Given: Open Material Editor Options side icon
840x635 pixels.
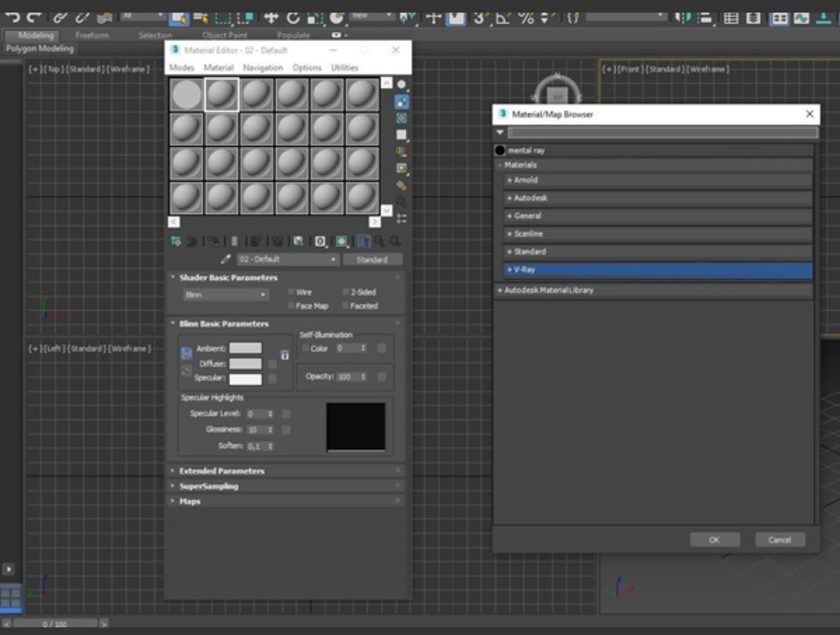Looking at the screenshot, I should point(402,185).
